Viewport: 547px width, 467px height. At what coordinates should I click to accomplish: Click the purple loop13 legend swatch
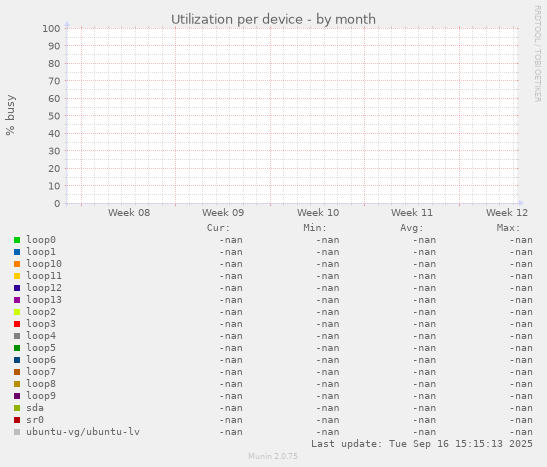[17, 300]
